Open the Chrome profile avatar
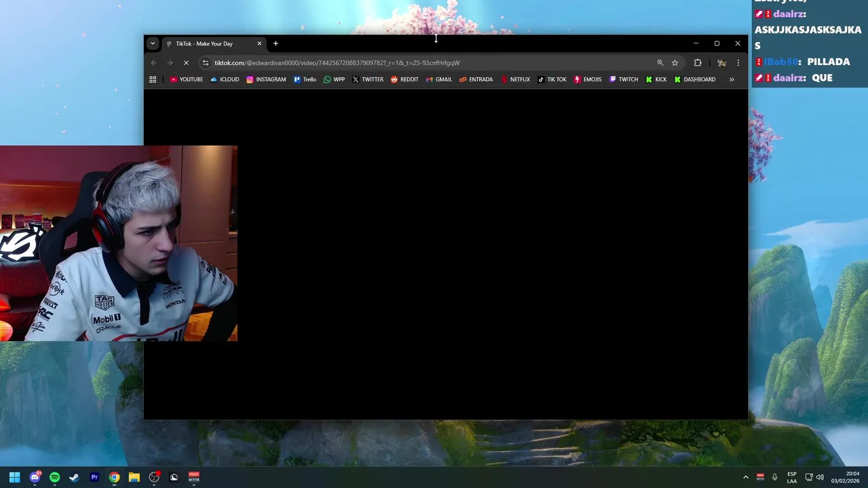This screenshot has width=868, height=488. pos(722,63)
